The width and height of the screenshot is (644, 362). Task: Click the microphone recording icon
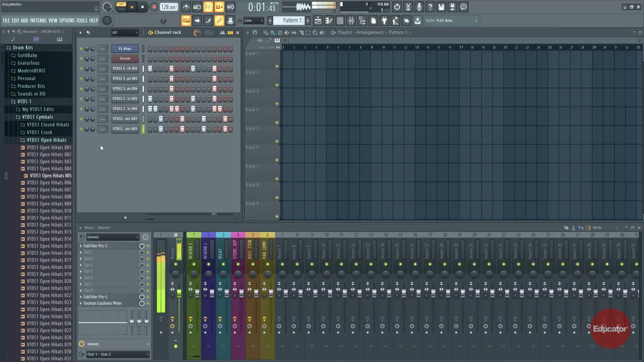click(419, 7)
